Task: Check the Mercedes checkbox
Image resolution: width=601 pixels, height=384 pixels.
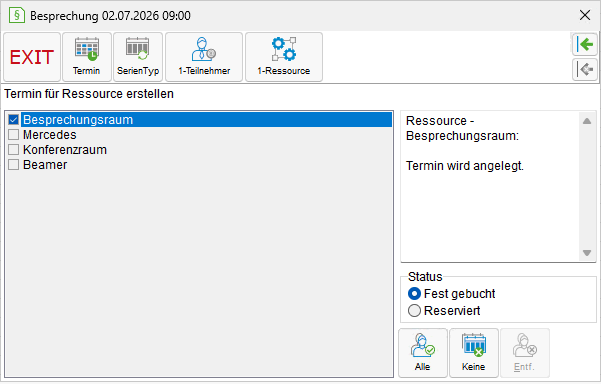Action: click(13, 135)
